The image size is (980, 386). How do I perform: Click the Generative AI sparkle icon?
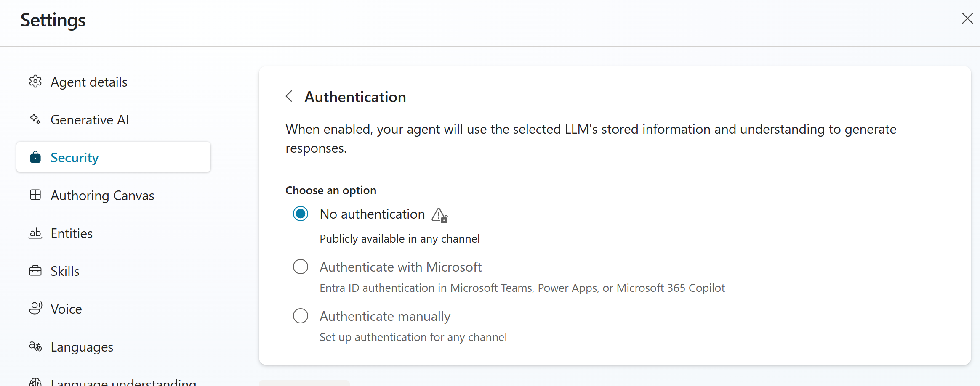[35, 119]
